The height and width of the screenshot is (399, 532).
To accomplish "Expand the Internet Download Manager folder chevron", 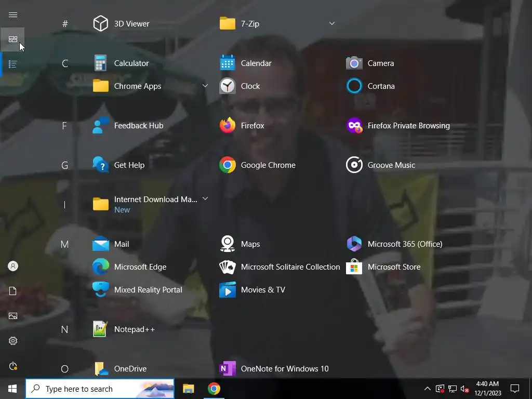I will [x=205, y=199].
